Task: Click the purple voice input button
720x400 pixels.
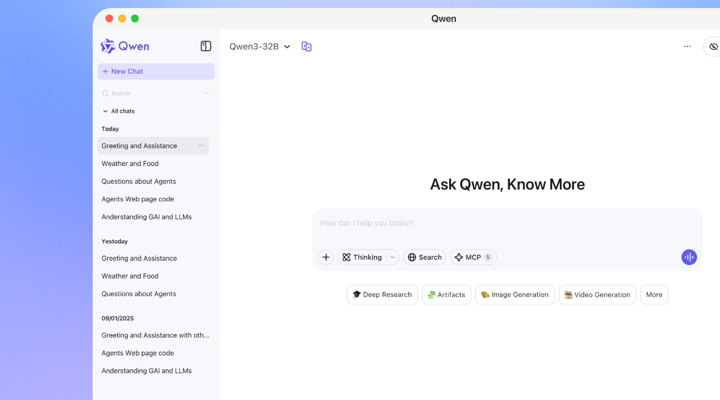Action: (689, 257)
